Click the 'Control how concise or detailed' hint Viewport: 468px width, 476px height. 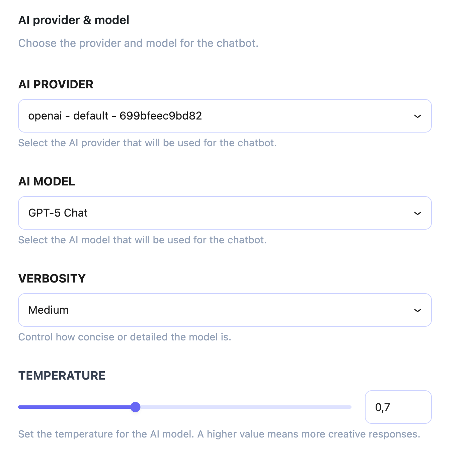coord(125,337)
